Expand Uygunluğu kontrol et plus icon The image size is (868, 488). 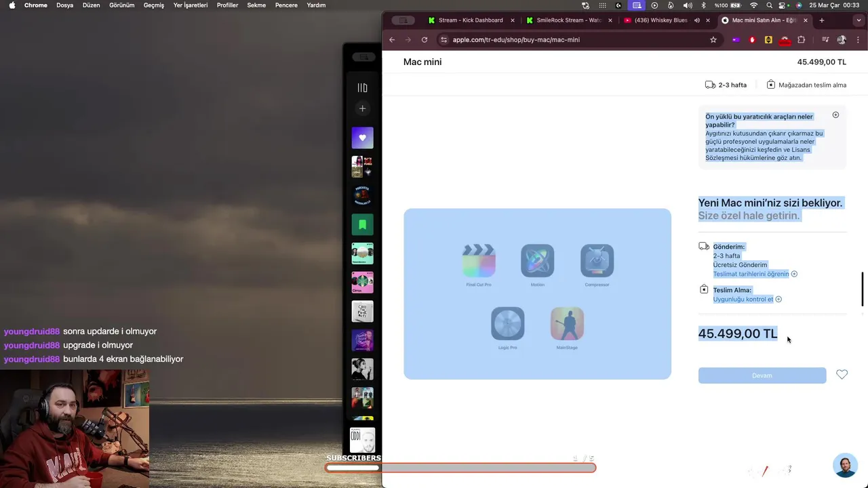click(x=778, y=300)
